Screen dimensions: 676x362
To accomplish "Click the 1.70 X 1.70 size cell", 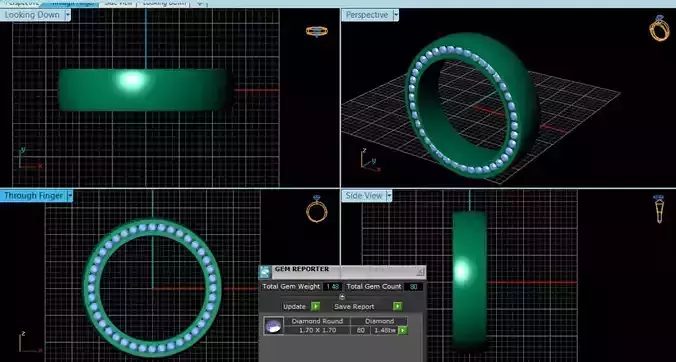I will click(317, 331).
